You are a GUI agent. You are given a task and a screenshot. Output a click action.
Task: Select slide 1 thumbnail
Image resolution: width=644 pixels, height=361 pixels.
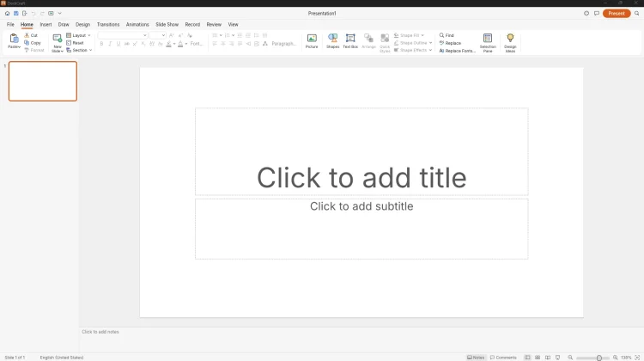coord(43,81)
